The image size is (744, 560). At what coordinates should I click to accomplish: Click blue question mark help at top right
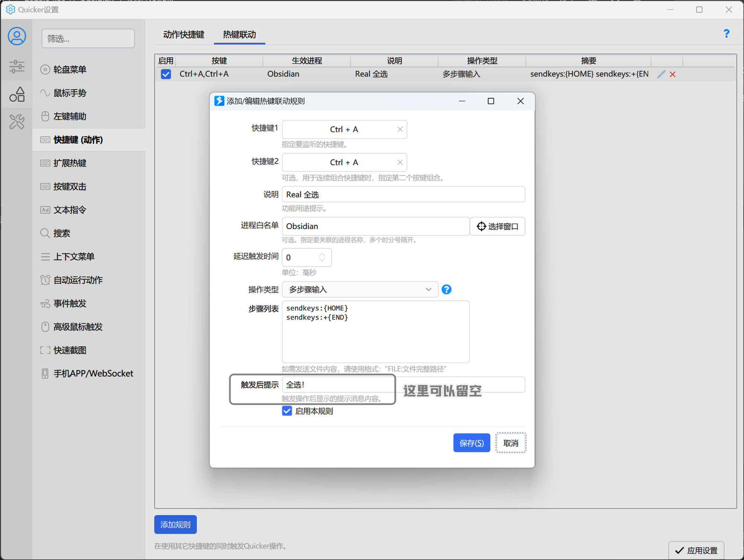(x=726, y=34)
